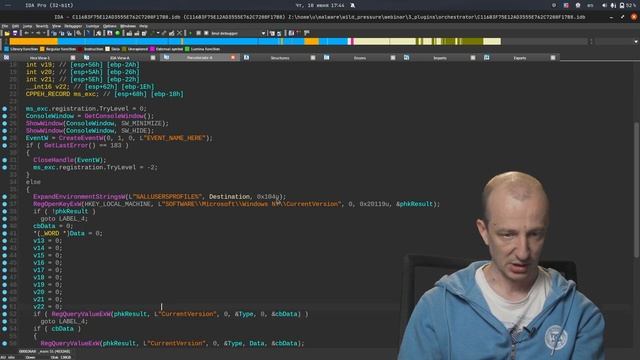Open the Jump menu
This screenshot has width=640, height=360.
pos(27,26)
